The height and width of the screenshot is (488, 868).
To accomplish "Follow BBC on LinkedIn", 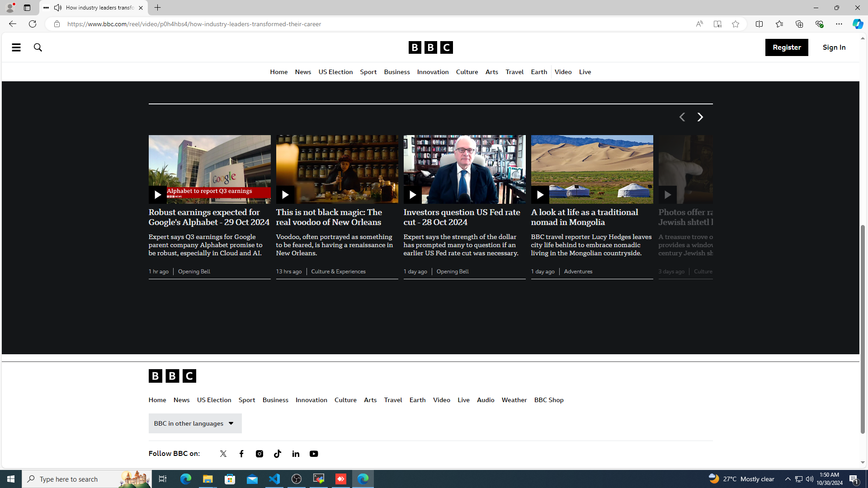I will click(296, 454).
